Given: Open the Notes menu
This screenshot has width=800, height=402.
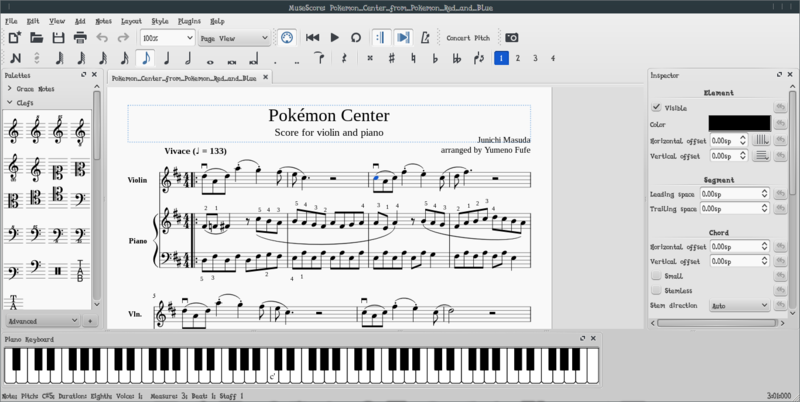Looking at the screenshot, I should pyautogui.click(x=104, y=21).
